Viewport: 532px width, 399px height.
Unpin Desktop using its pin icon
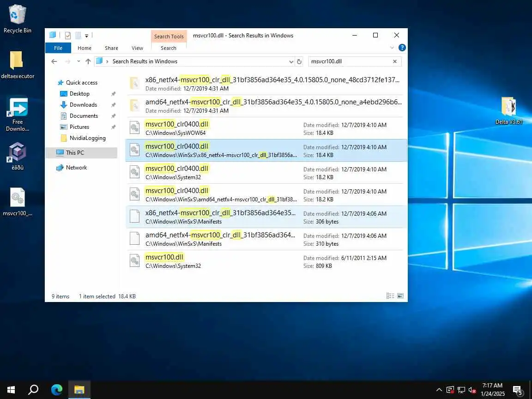tap(113, 94)
